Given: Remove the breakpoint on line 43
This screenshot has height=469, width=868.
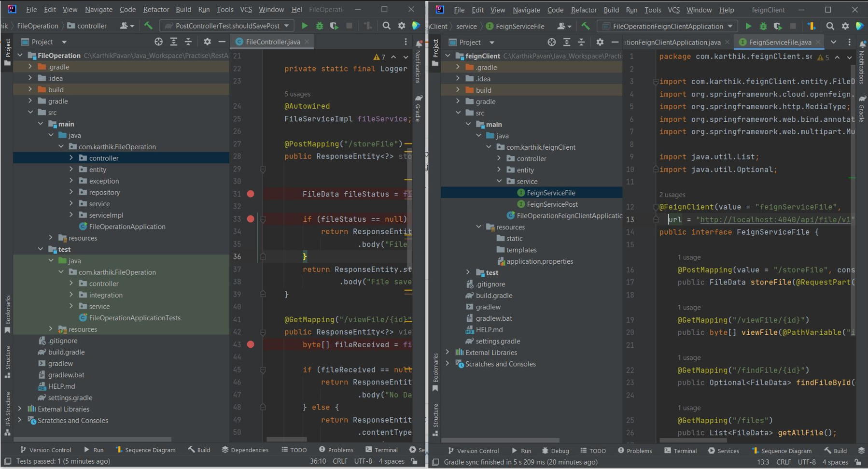Looking at the screenshot, I should (251, 345).
